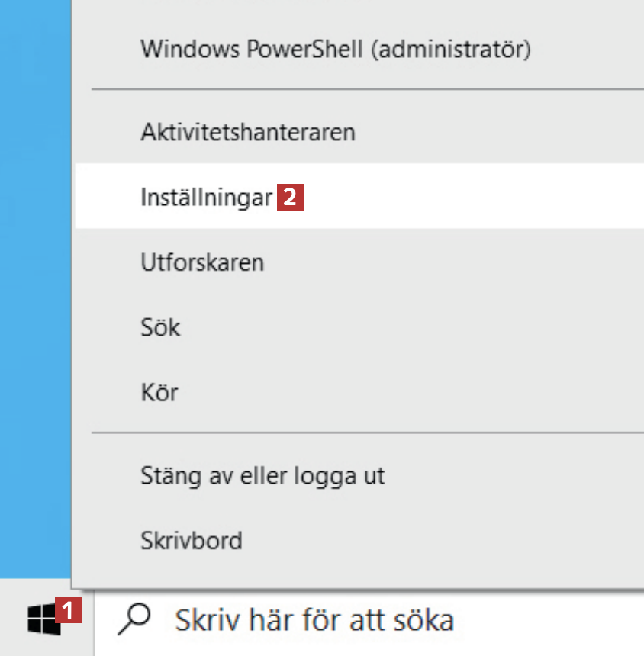Click the red number 2 badge
Viewport: 644px width, 656px height.
pos(290,198)
